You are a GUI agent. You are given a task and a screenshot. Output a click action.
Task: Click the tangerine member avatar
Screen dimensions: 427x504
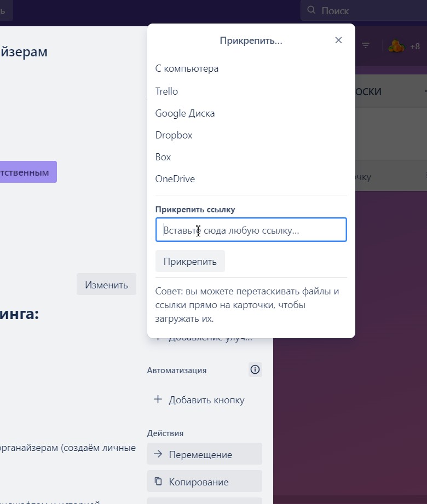pos(395,46)
